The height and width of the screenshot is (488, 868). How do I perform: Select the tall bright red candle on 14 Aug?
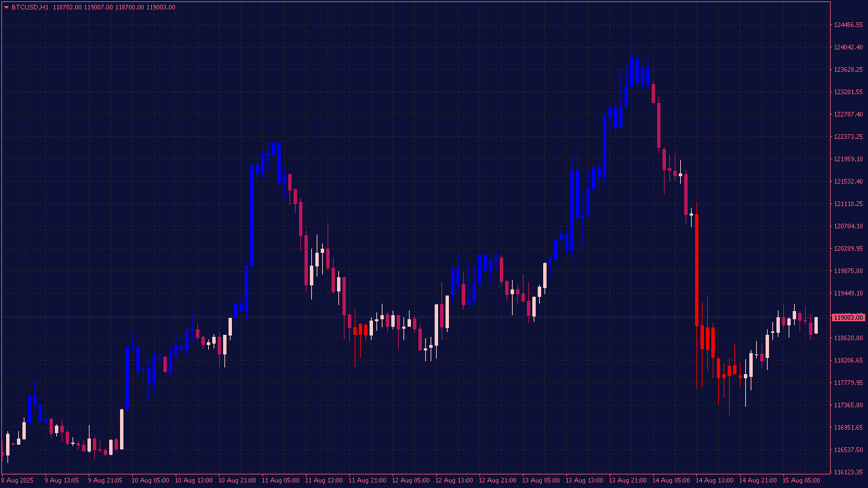696,270
